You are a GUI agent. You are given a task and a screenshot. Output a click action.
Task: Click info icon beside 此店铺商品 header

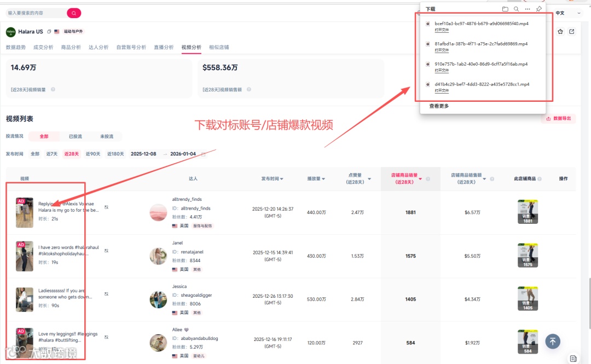coord(540,179)
